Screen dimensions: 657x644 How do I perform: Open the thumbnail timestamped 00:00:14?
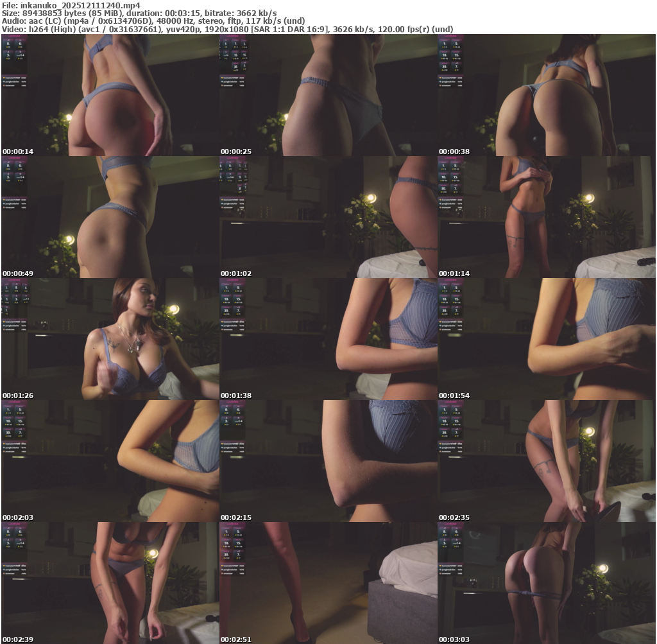(110, 95)
